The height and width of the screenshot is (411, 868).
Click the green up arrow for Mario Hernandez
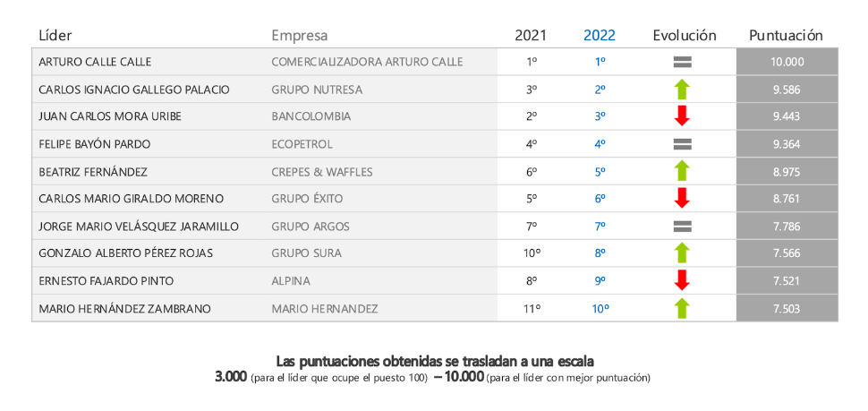tap(683, 309)
